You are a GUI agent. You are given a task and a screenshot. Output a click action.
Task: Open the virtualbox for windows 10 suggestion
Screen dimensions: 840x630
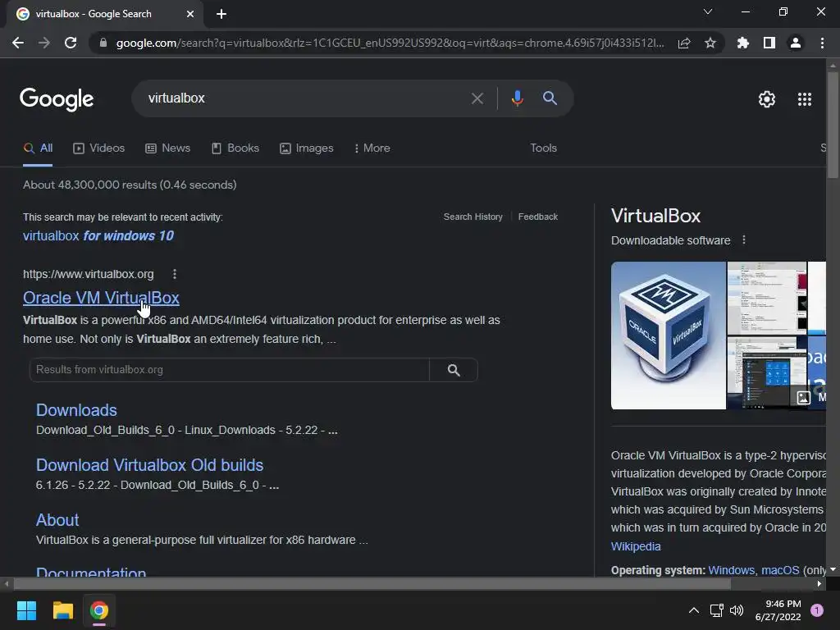pyautogui.click(x=98, y=235)
